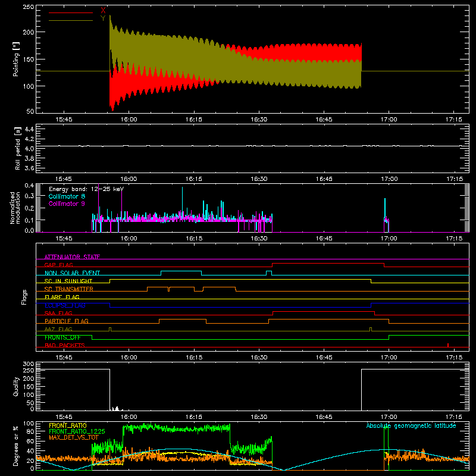Select the red 'X' legend label
This screenshot has width=476, height=476.
point(103,11)
